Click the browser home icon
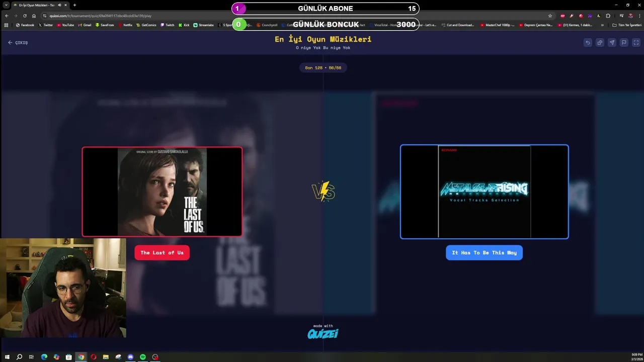This screenshot has height=362, width=644. 34,16
